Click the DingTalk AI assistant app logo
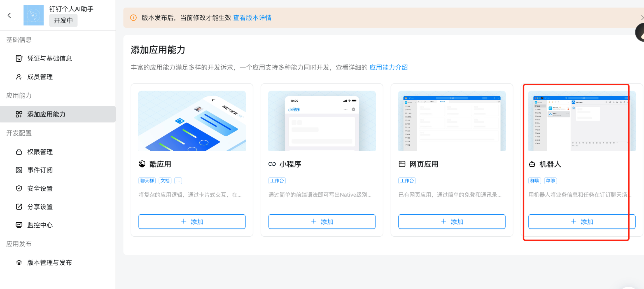This screenshot has height=289, width=644. (34, 15)
